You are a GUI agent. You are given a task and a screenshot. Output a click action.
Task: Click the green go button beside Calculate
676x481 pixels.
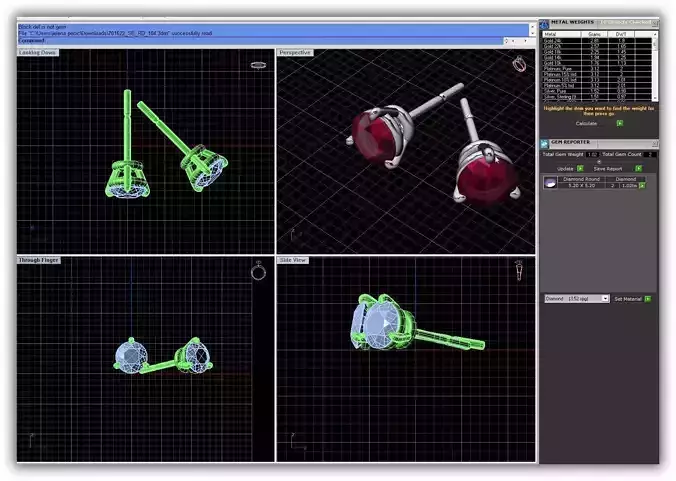[620, 123]
